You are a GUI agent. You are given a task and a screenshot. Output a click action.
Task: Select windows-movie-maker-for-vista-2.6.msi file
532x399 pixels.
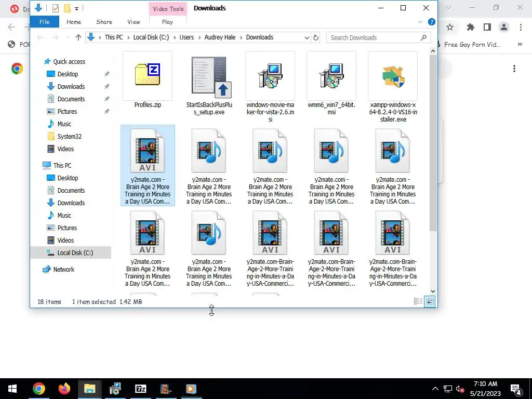(x=270, y=87)
